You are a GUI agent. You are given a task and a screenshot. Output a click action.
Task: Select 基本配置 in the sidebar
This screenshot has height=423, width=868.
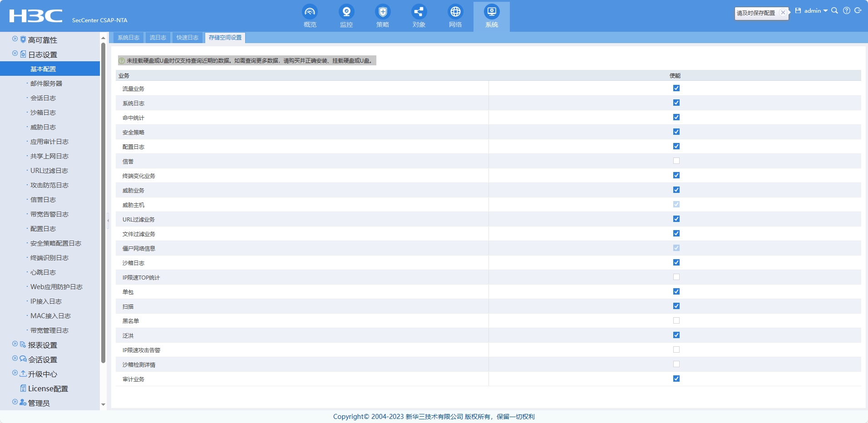point(50,69)
